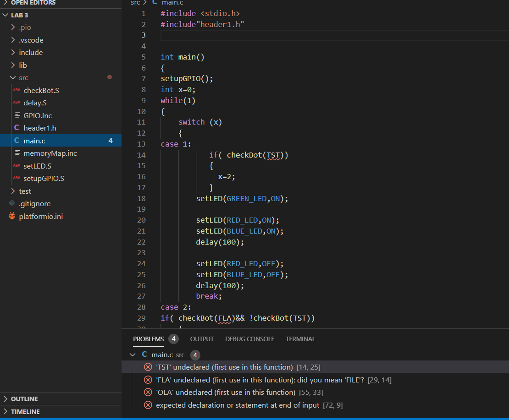This screenshot has height=420, width=509.
Task: Click the error icon beside the 'FLA' entry
Action: (148, 379)
